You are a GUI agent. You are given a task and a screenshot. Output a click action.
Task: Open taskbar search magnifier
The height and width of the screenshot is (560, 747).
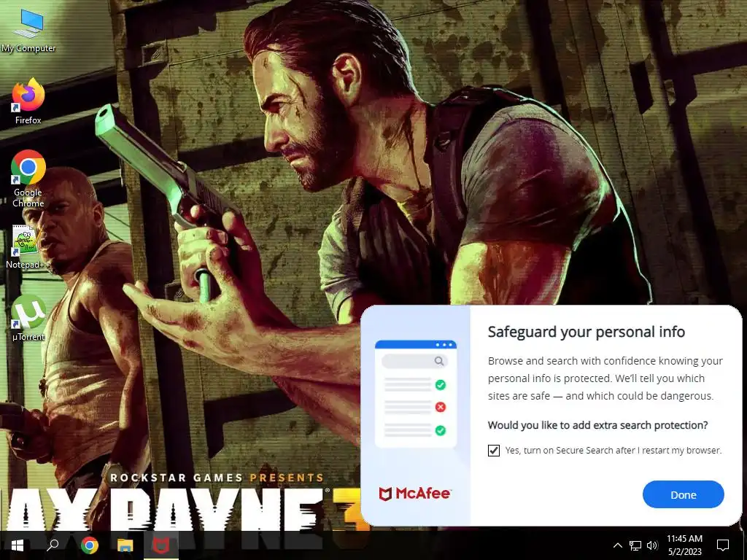point(53,545)
